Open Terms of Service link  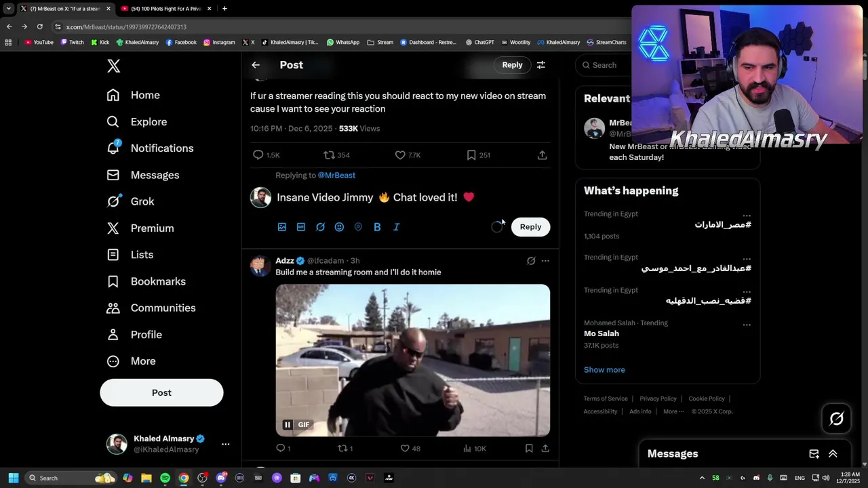click(x=606, y=399)
